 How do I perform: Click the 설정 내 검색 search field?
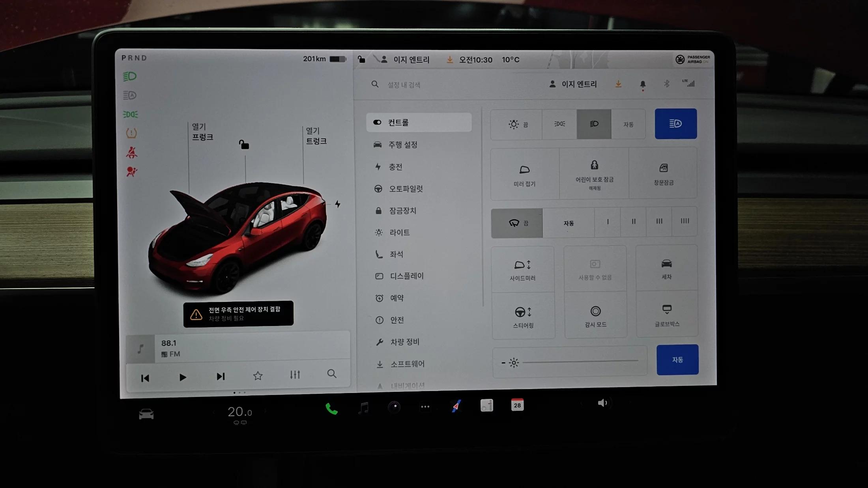coord(404,85)
